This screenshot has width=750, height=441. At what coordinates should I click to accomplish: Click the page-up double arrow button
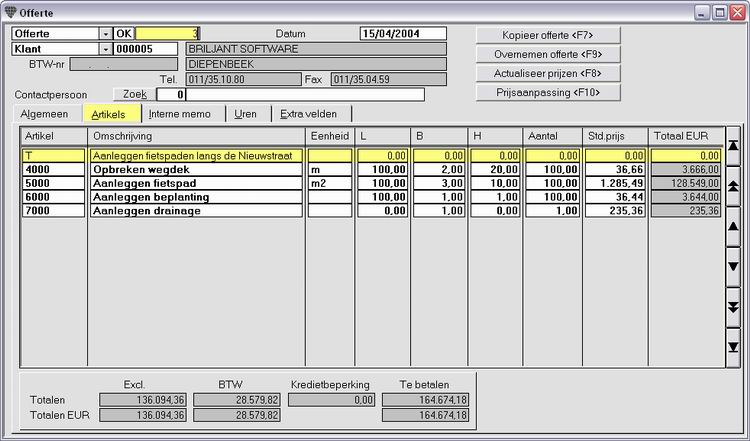click(733, 186)
